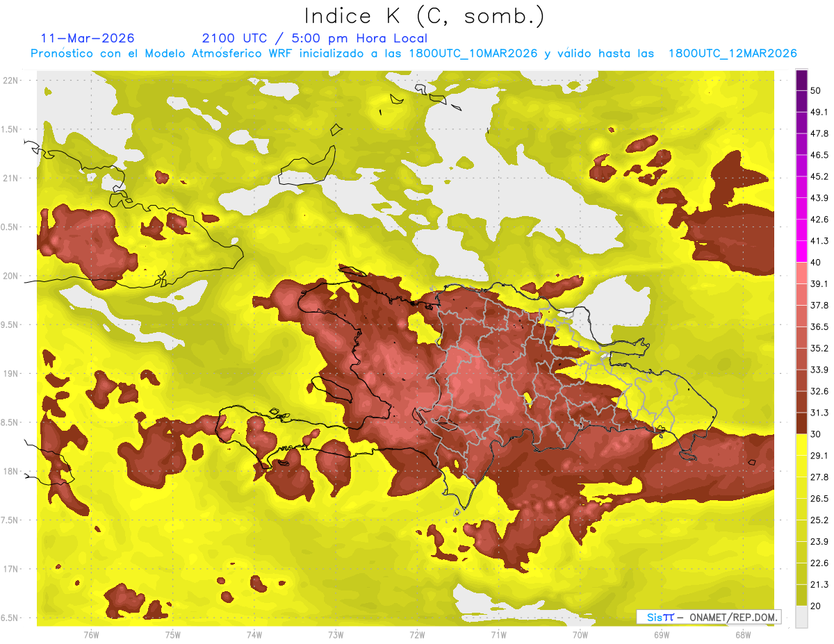Select the bright magenta swatch between 40 and 41.3
Viewport: 834px width, 644px height.
tap(801, 251)
